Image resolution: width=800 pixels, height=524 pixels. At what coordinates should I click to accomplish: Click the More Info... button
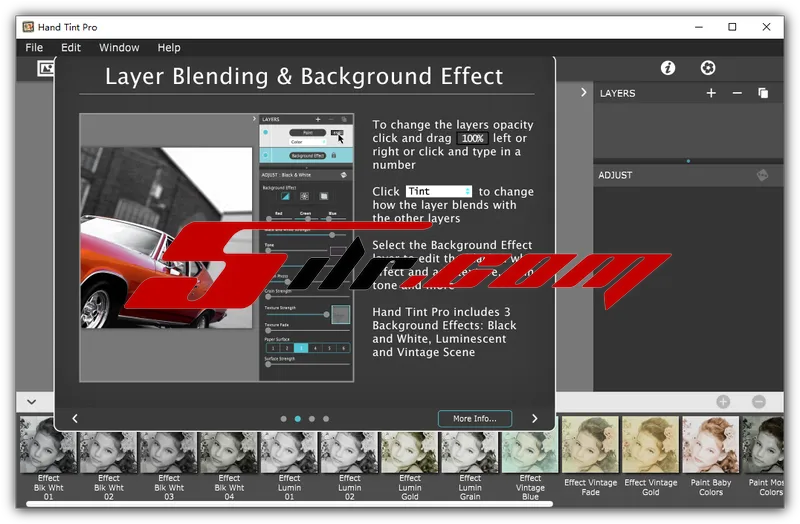click(x=474, y=419)
